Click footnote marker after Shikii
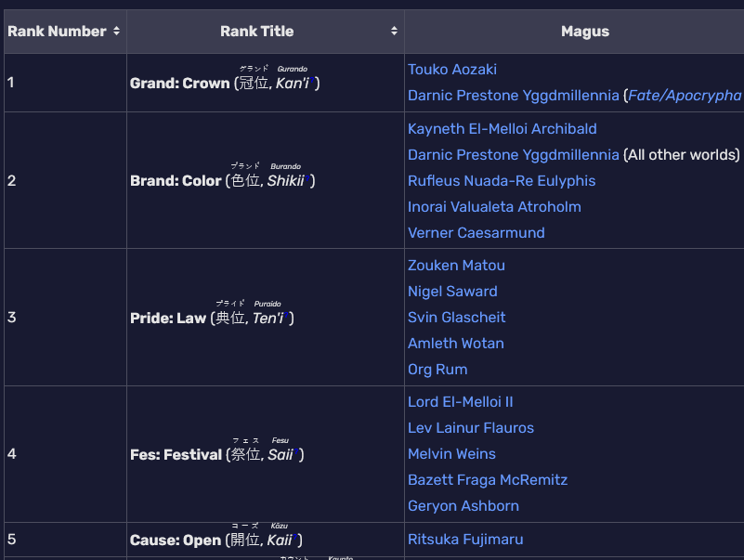Image resolution: width=744 pixels, height=560 pixels. coord(307,177)
